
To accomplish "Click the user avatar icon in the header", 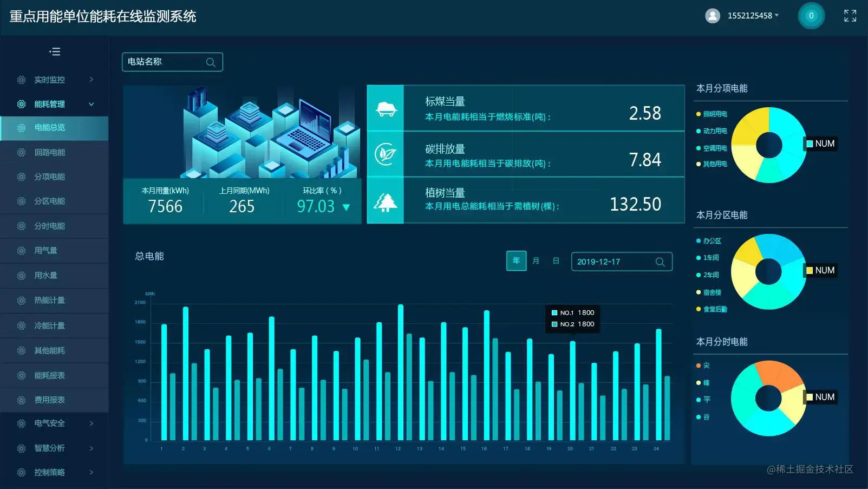I will pyautogui.click(x=712, y=16).
